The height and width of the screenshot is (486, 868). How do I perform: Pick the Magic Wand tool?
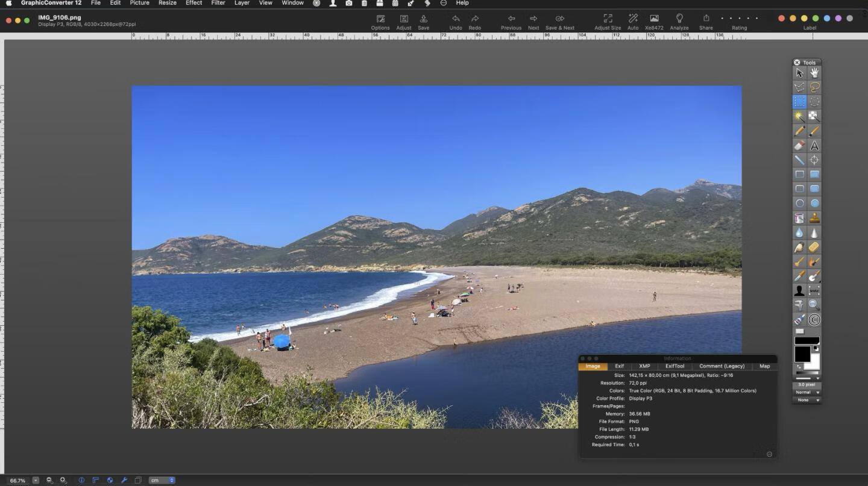click(x=799, y=116)
